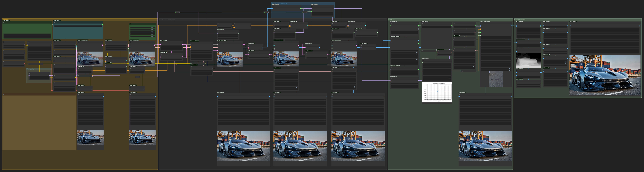Image resolution: width=644 pixels, height=172 pixels.
Task: Collapse the node inside the Teacache group
Action: [x=29, y=73]
